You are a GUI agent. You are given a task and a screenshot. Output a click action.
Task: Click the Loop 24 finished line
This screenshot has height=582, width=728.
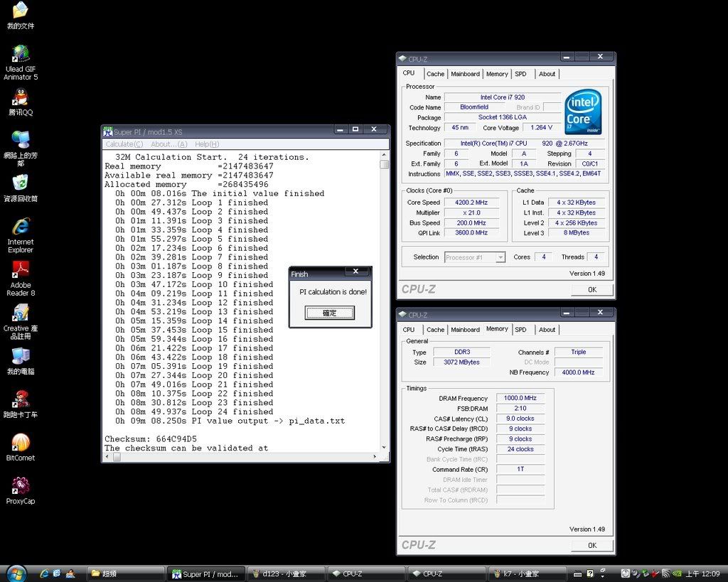tap(194, 411)
